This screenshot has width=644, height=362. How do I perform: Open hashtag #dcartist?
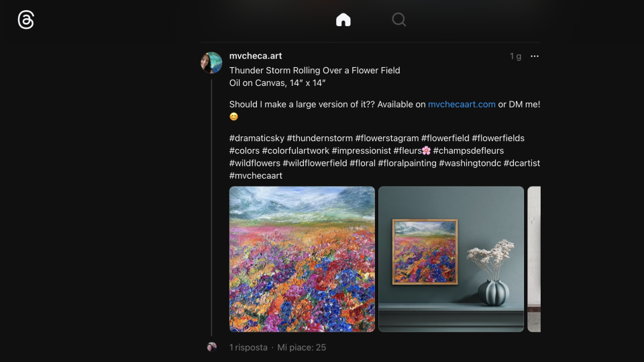click(522, 163)
